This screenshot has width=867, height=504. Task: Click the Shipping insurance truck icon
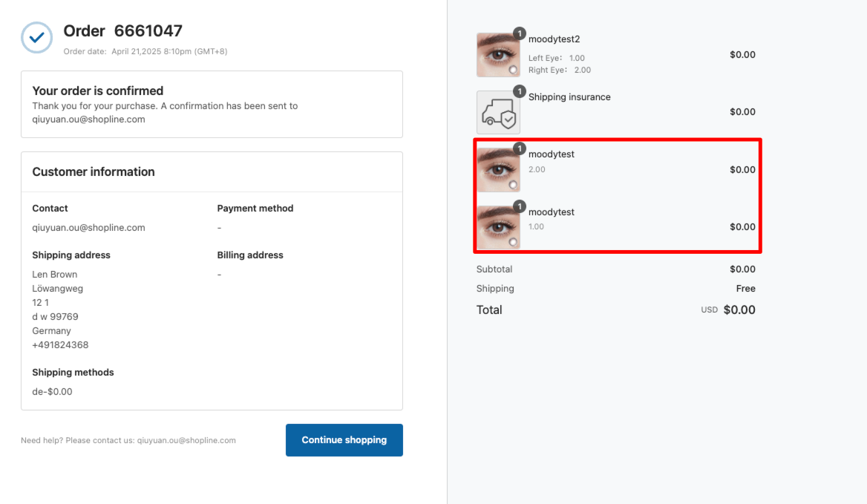coord(498,113)
